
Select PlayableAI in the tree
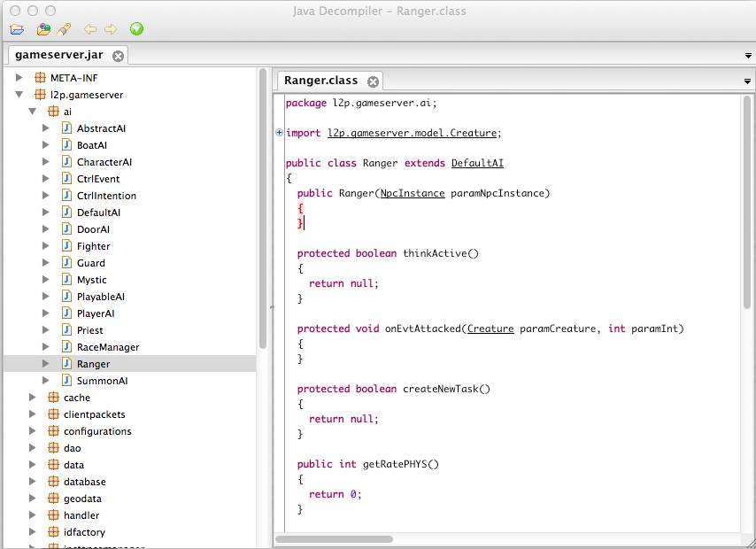point(100,297)
